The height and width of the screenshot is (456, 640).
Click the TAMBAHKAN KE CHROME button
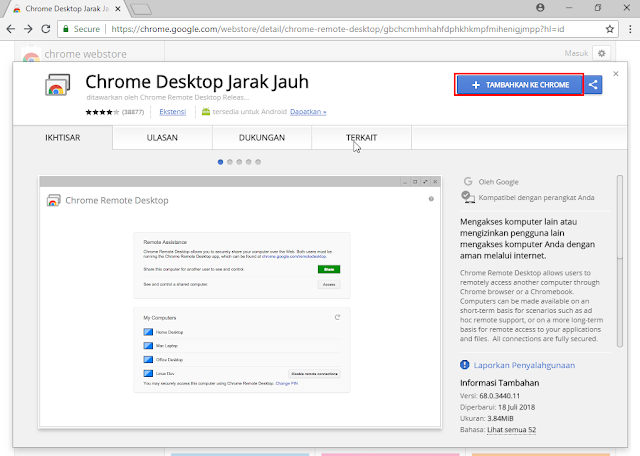tap(519, 85)
